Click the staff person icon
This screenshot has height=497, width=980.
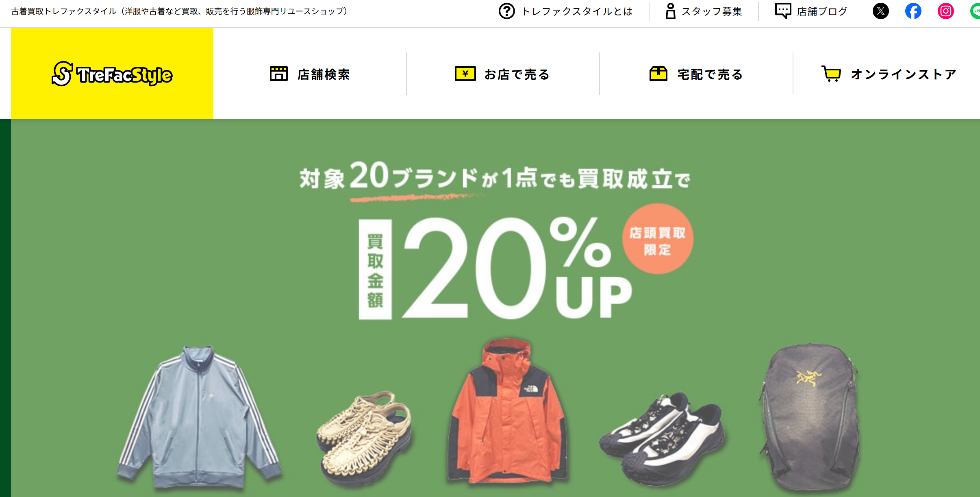tap(670, 11)
